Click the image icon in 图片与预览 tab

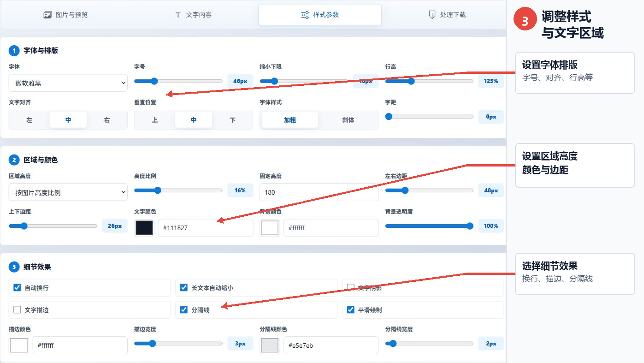point(47,15)
